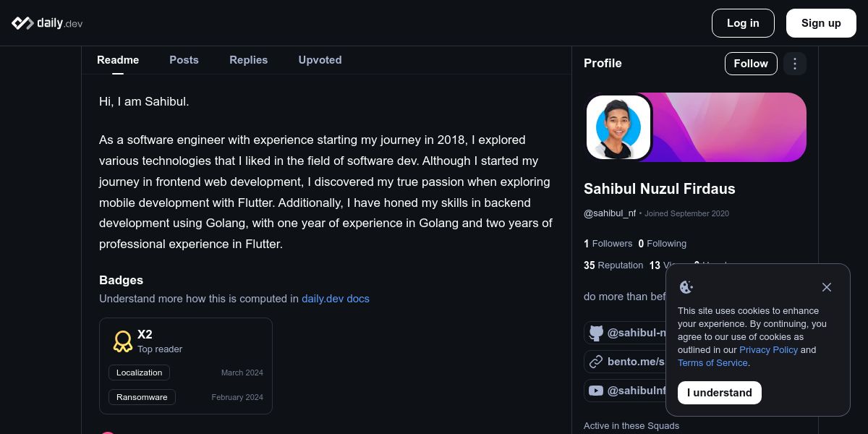Open the daily.dev docs link
Image resolution: width=868 pixels, height=434 pixels.
336,299
